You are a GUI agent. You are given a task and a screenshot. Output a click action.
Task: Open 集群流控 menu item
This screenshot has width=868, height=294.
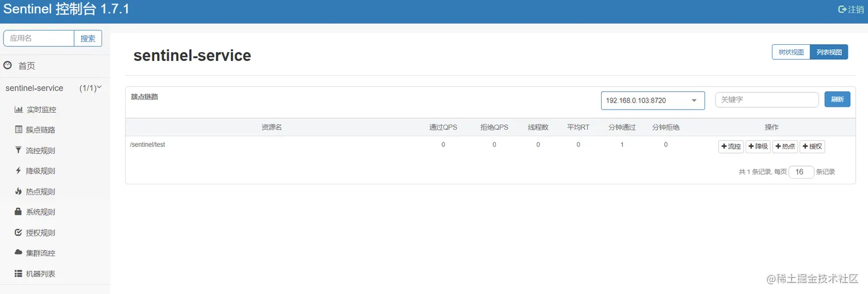(40, 253)
